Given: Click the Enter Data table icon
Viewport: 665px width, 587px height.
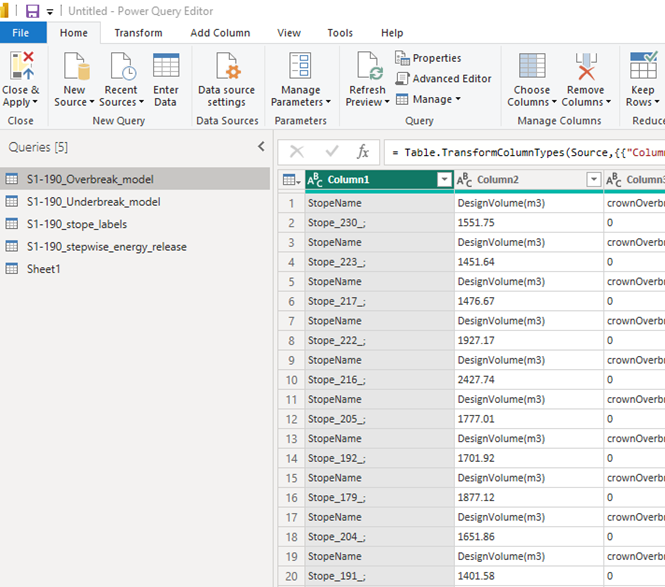Looking at the screenshot, I should pyautogui.click(x=166, y=65).
